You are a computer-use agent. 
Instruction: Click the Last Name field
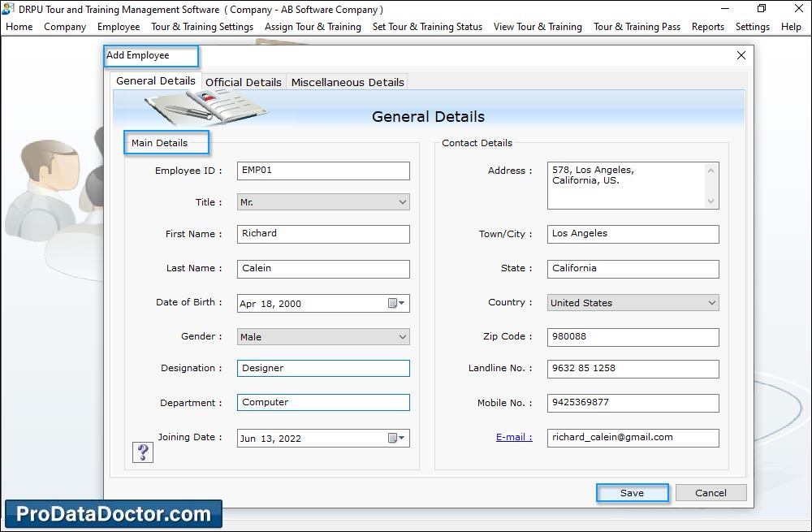(323, 269)
